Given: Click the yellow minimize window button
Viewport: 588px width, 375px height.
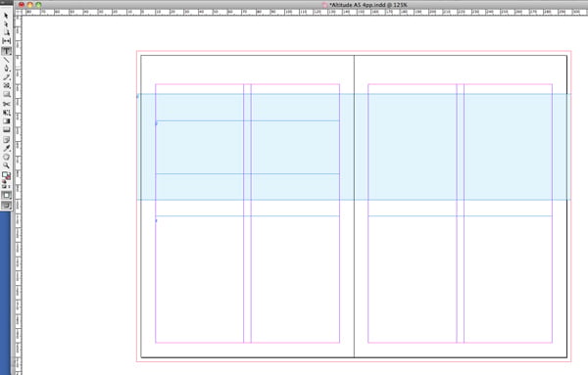Looking at the screenshot, I should 30,5.
